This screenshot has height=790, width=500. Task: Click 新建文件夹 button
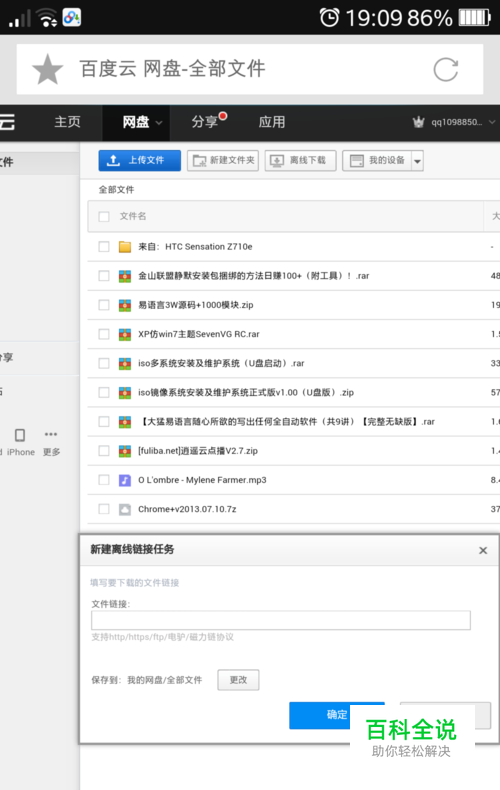[223, 161]
